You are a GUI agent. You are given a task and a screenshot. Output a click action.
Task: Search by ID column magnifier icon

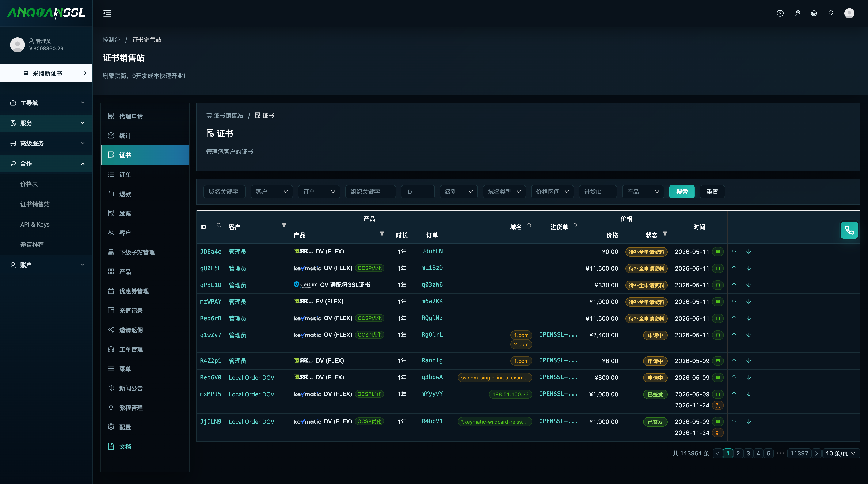219,226
